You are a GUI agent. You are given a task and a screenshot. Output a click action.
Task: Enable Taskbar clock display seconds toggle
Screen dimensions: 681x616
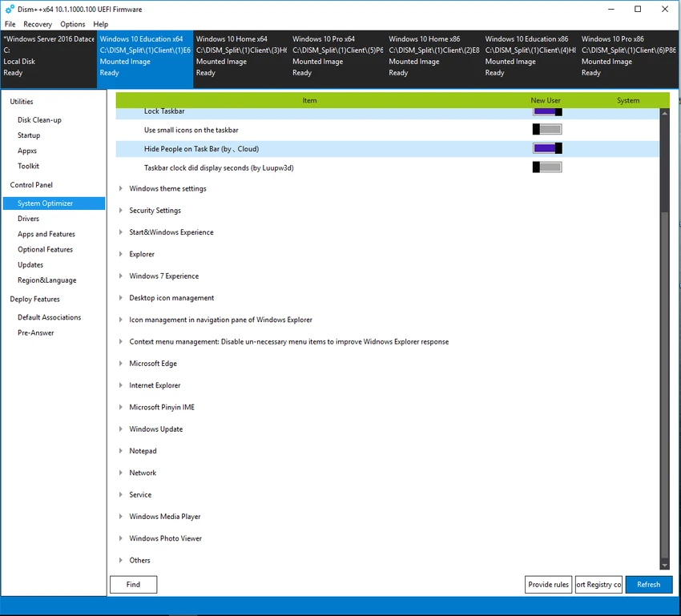[x=547, y=167]
